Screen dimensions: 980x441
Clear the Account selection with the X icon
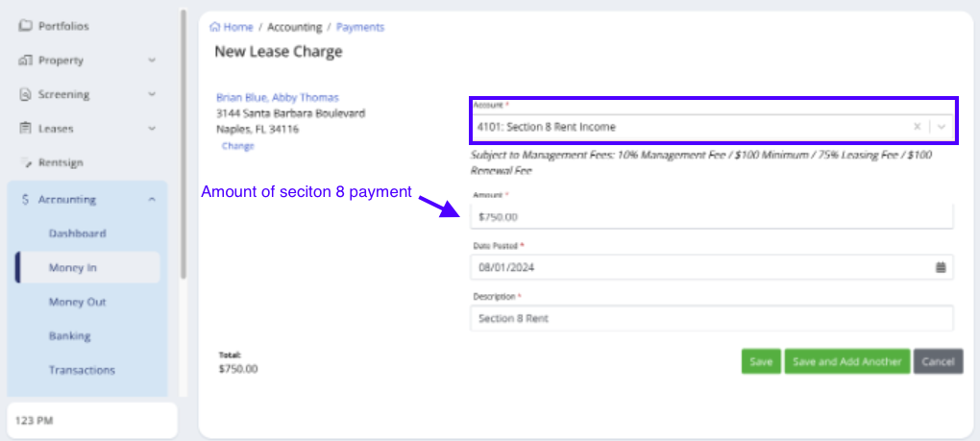(917, 127)
